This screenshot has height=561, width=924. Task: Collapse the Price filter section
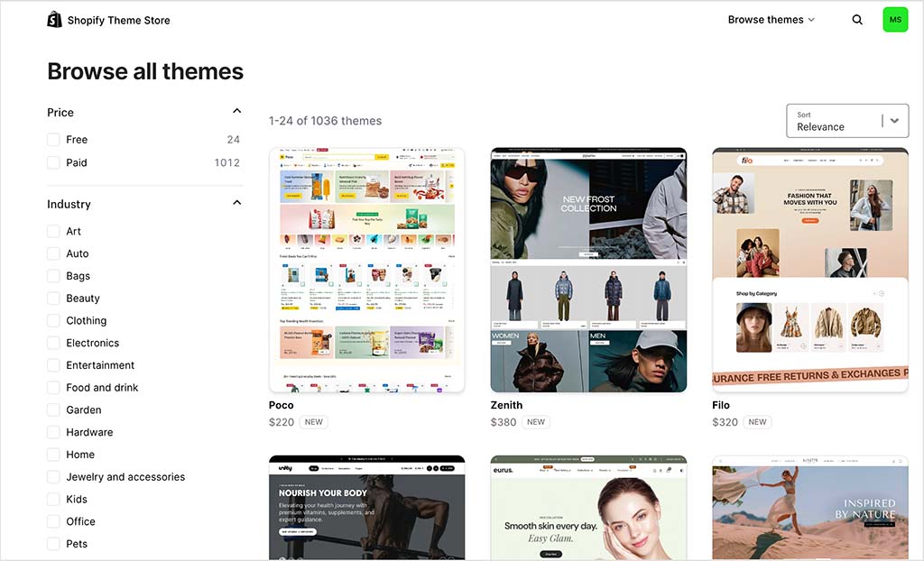[x=236, y=110]
